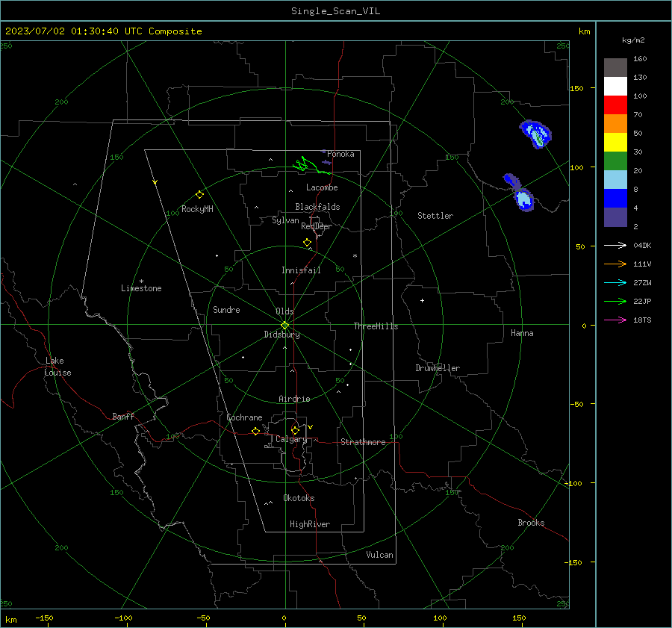Pick the blue 4-8 legend swatch
The width and height of the screenshot is (672, 628).
click(615, 199)
